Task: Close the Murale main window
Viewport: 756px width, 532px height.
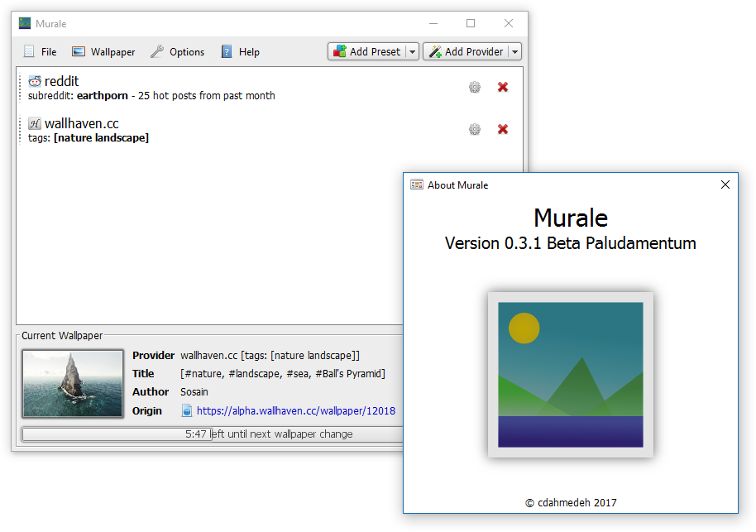Action: click(x=508, y=23)
